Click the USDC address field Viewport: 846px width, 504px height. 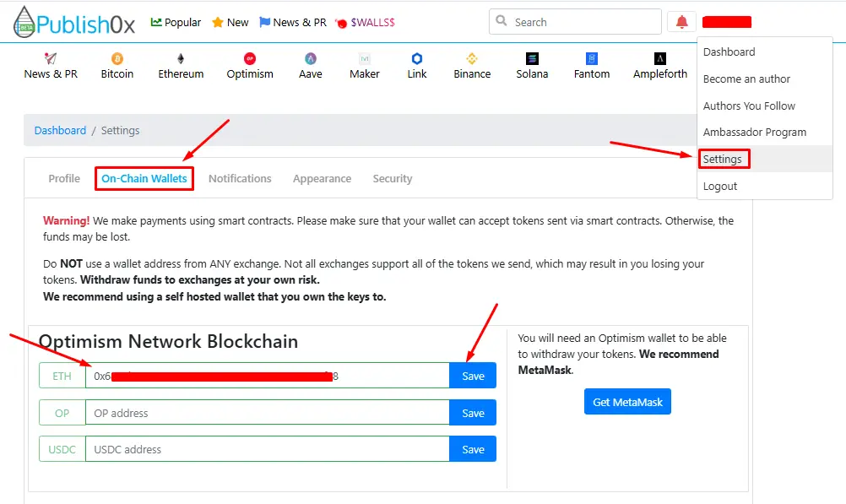click(267, 449)
